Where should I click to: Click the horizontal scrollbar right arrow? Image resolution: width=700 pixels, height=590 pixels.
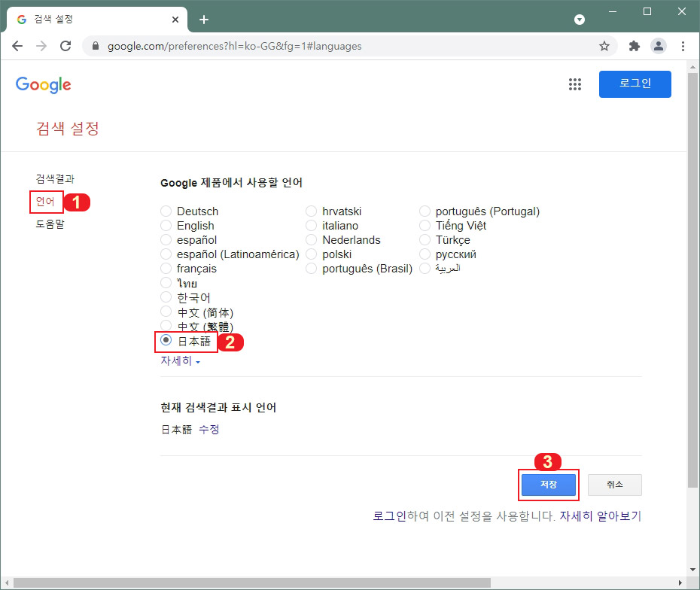680,583
